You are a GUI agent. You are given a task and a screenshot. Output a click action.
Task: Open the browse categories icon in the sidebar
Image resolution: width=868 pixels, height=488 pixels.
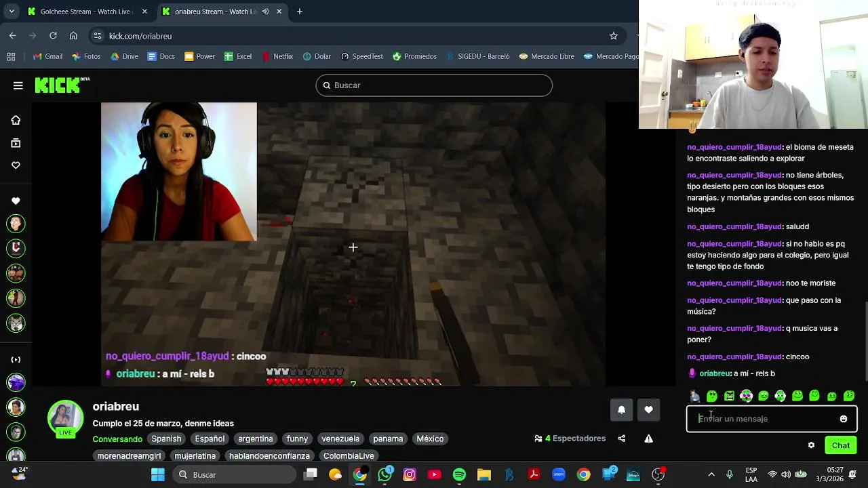coord(16,143)
